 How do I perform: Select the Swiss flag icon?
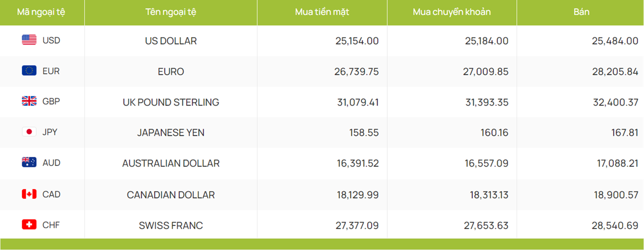pos(29,225)
